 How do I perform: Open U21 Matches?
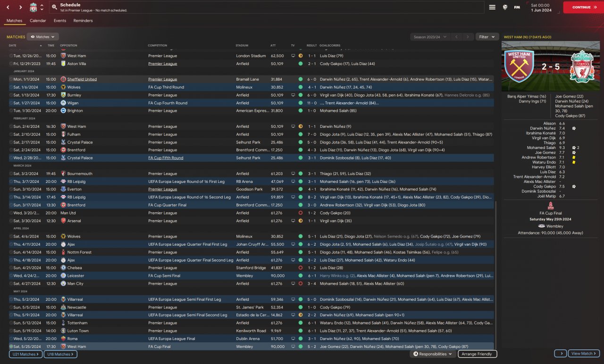25,354
